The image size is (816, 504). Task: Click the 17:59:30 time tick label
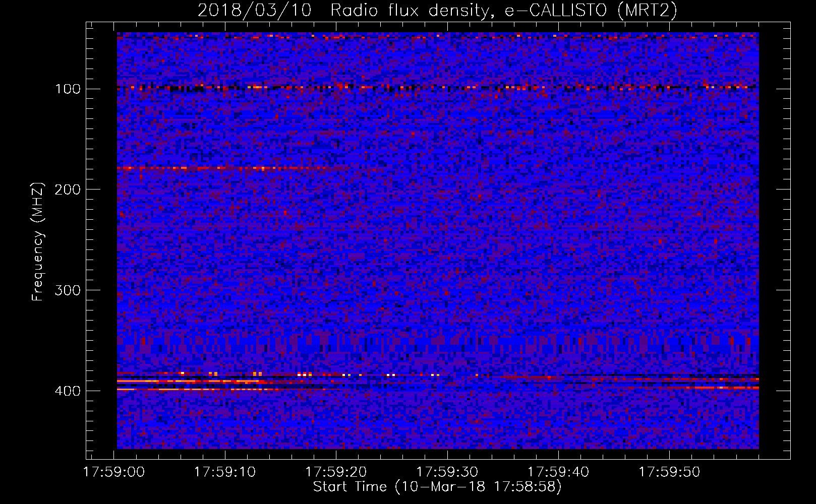[x=447, y=472]
